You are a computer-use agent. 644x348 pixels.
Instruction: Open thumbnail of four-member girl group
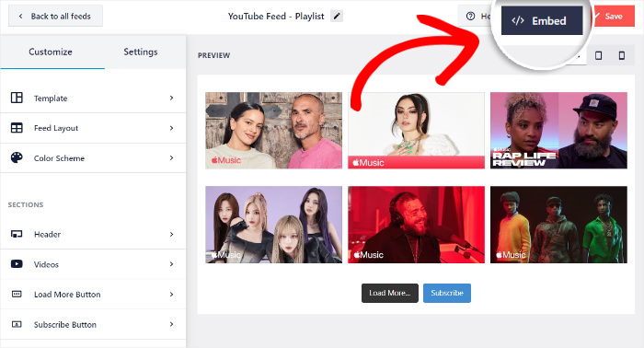273,225
